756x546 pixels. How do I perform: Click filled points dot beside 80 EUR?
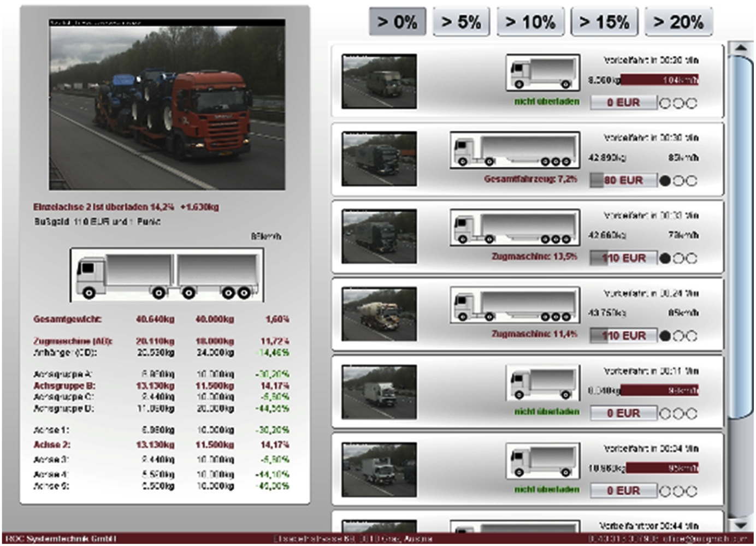[665, 181]
